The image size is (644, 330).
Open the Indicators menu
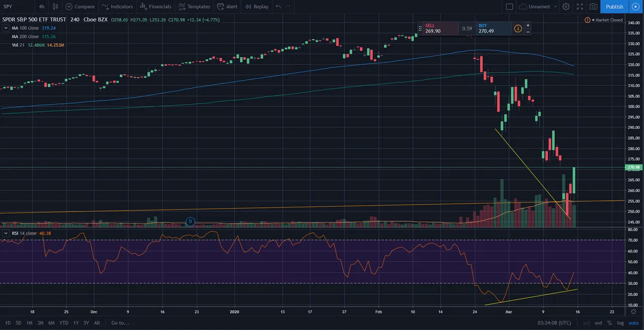(x=117, y=7)
